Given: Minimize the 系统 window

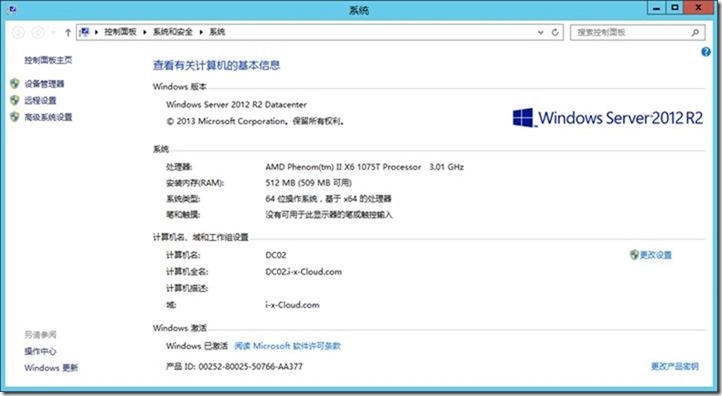Looking at the screenshot, I should 657,8.
